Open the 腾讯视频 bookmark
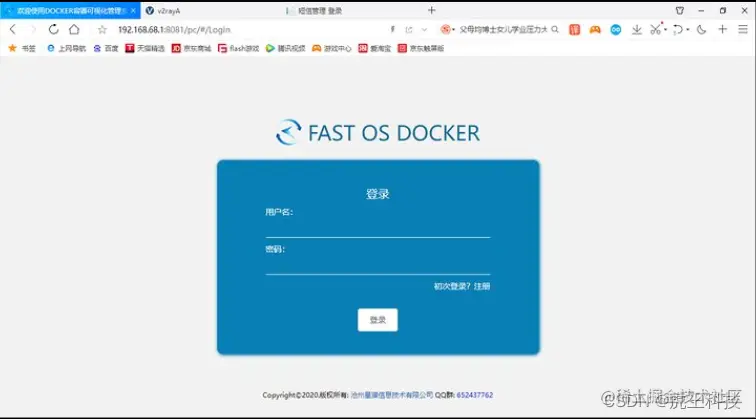This screenshot has height=419, width=756. pyautogui.click(x=285, y=48)
